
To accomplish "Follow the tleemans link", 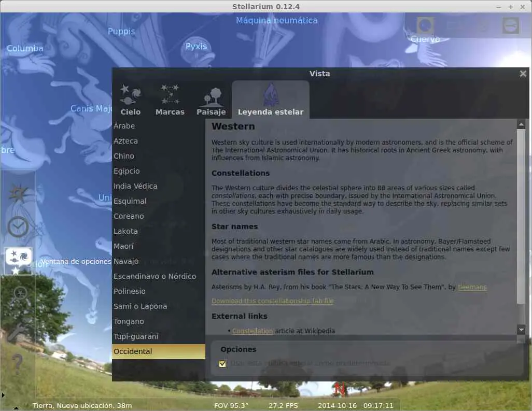I will (x=472, y=287).
